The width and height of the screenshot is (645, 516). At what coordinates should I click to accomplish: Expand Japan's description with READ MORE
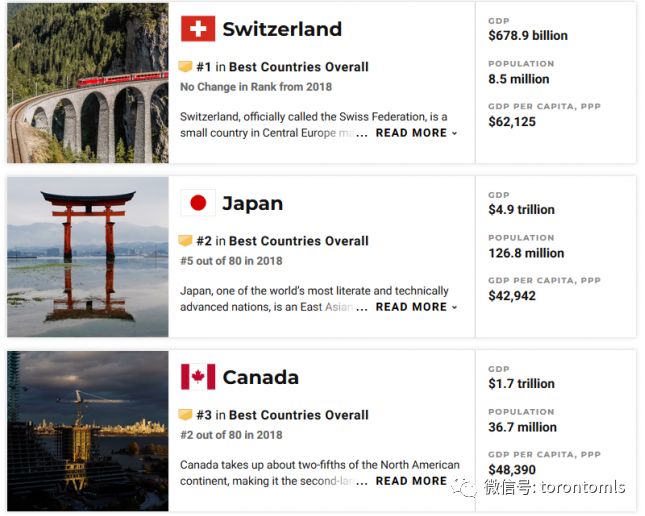click(x=416, y=307)
